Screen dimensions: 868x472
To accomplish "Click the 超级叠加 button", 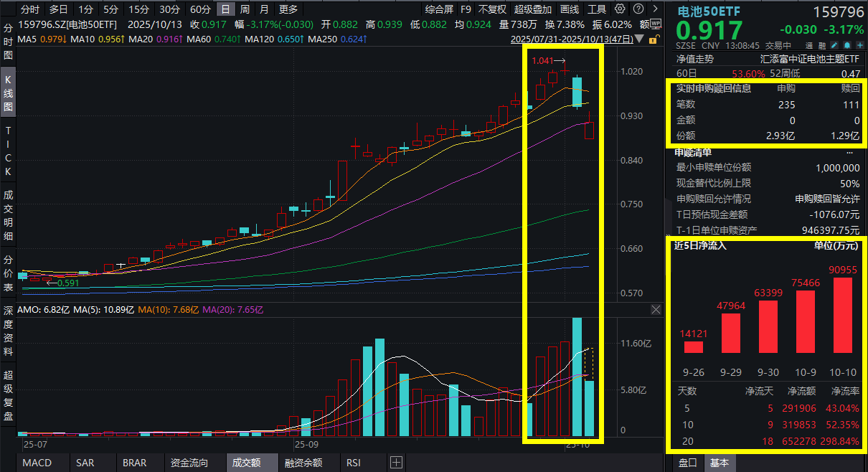I will click(x=533, y=9).
